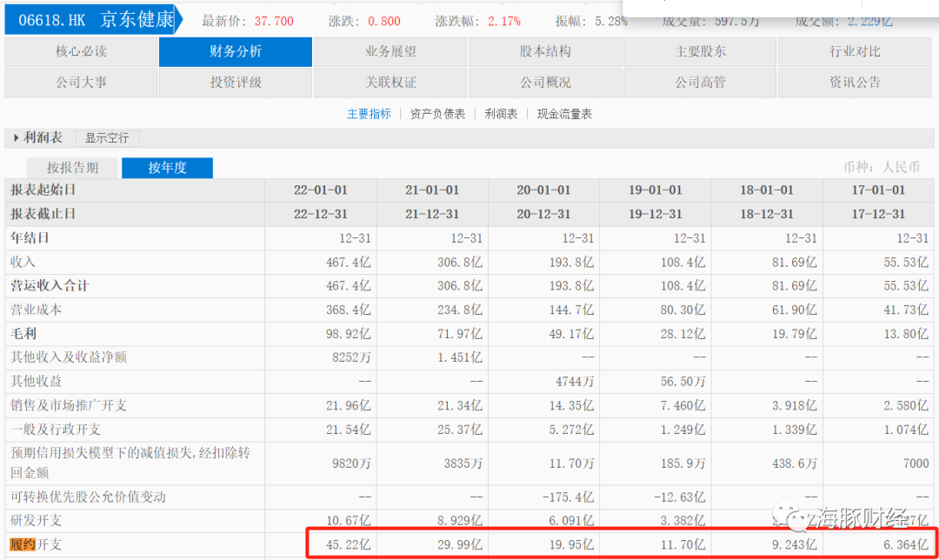Click the 29.99亿 履约开支 value
939x560 pixels.
460,545
